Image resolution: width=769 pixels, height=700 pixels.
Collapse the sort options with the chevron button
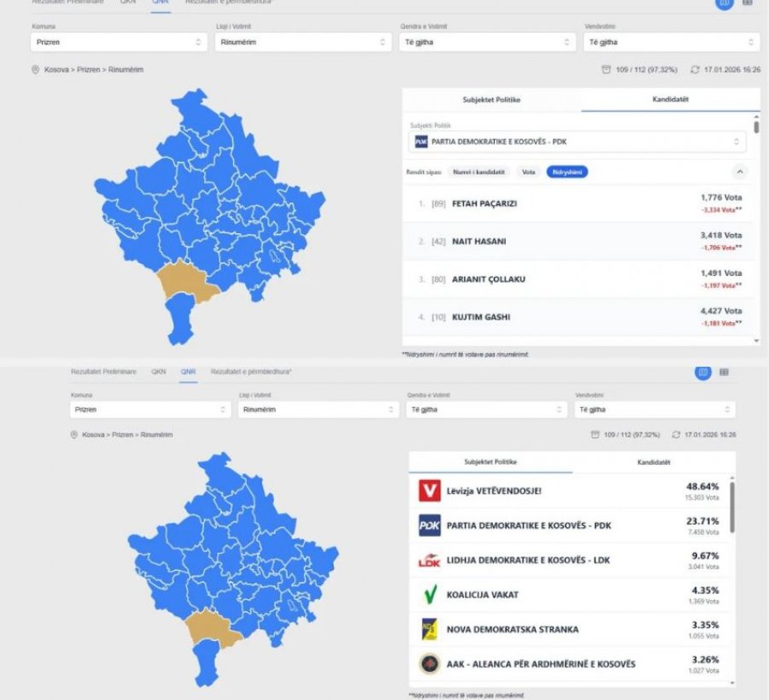[x=740, y=172]
